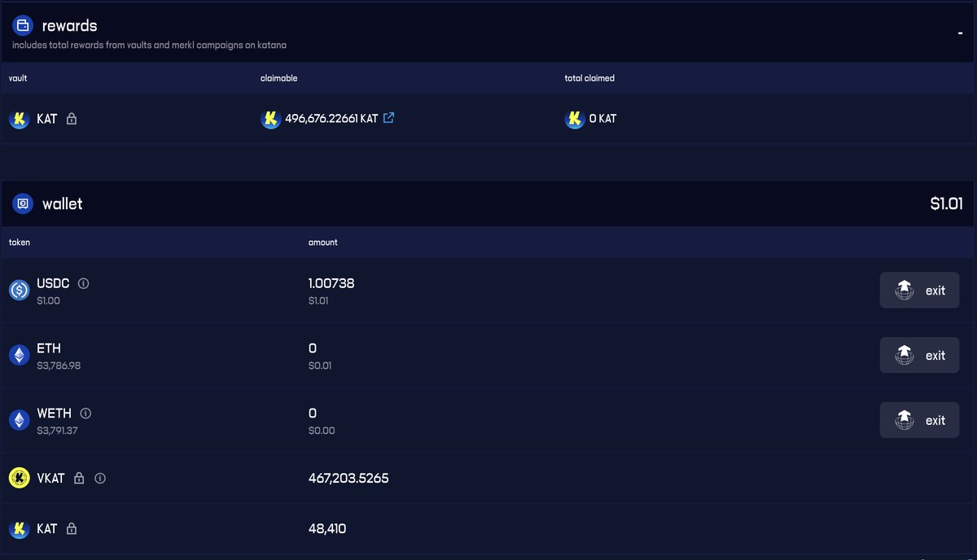Click rewards description about merkl campaigns
The height and width of the screenshot is (560, 977).
click(x=149, y=46)
